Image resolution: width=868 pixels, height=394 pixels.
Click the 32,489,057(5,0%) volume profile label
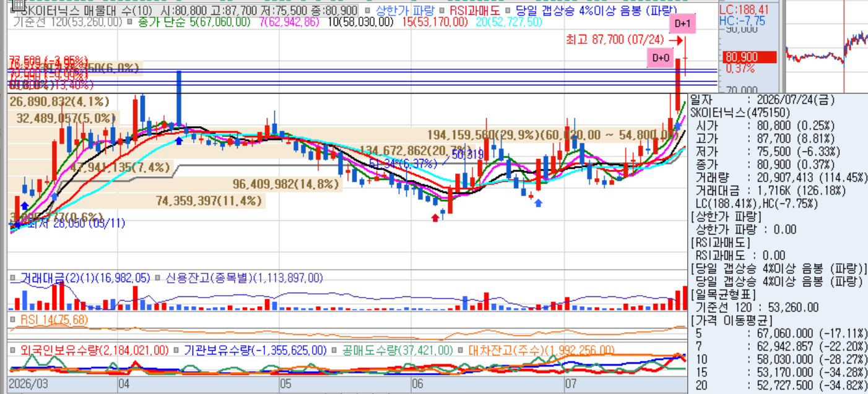tap(66, 118)
